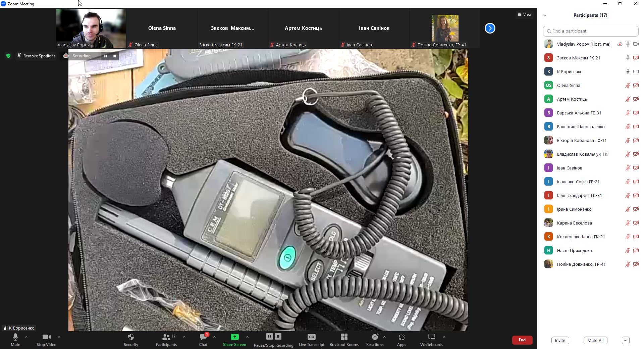Open the Security shield options
The width and height of the screenshot is (644, 349).
[131, 339]
